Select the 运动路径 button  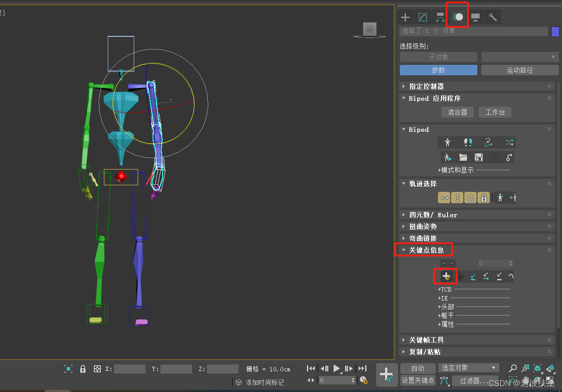pos(520,70)
